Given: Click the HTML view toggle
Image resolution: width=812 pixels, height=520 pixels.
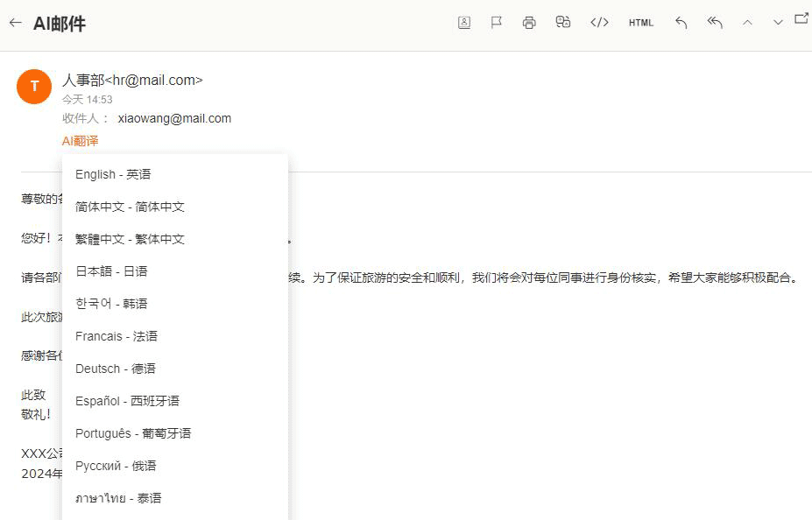Looking at the screenshot, I should pos(640,24).
